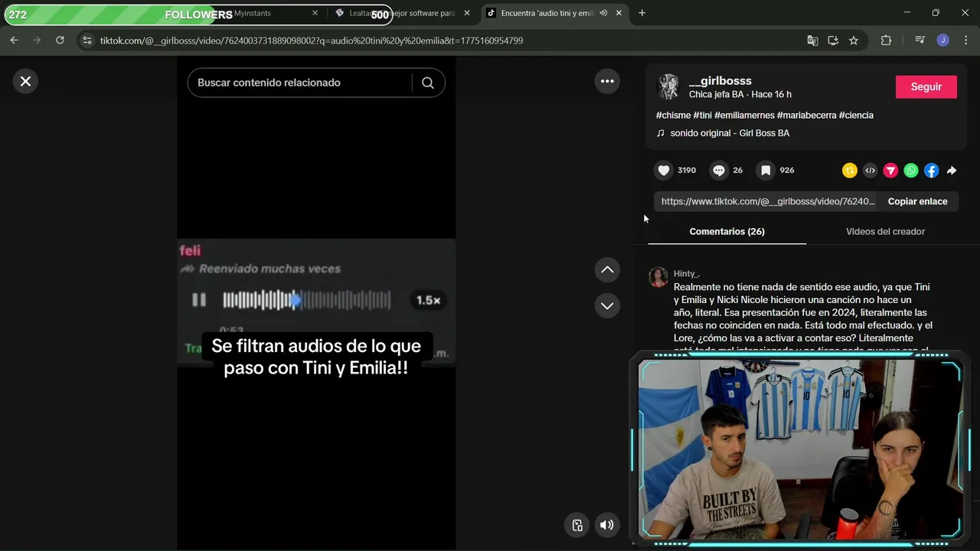Open comments via speech bubble icon
This screenshot has height=551, width=980.
coord(718,171)
